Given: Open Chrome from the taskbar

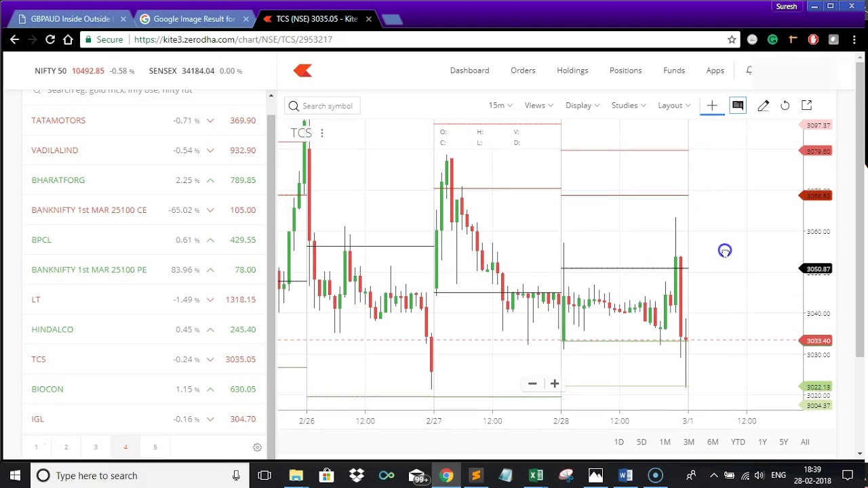Looking at the screenshot, I should [446, 475].
